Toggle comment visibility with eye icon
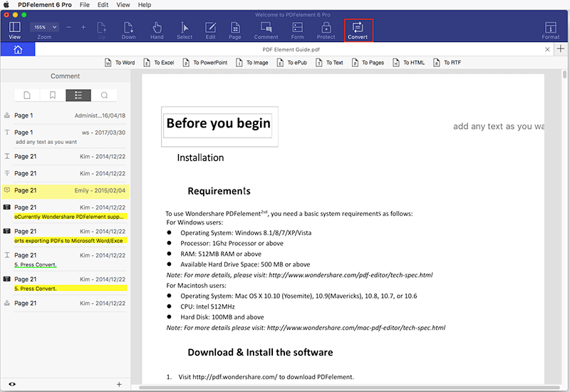The height and width of the screenshot is (392, 570). (12, 384)
